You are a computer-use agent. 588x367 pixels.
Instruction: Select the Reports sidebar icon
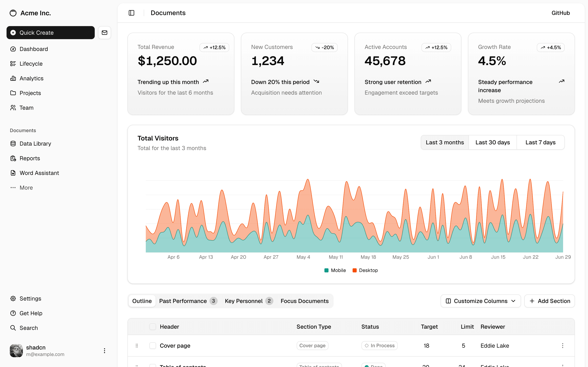(13, 158)
